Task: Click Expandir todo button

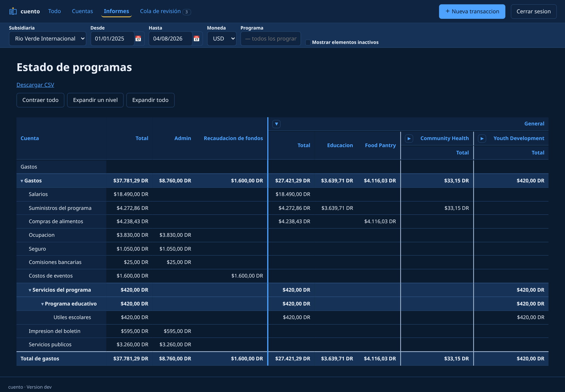Action: [x=150, y=100]
